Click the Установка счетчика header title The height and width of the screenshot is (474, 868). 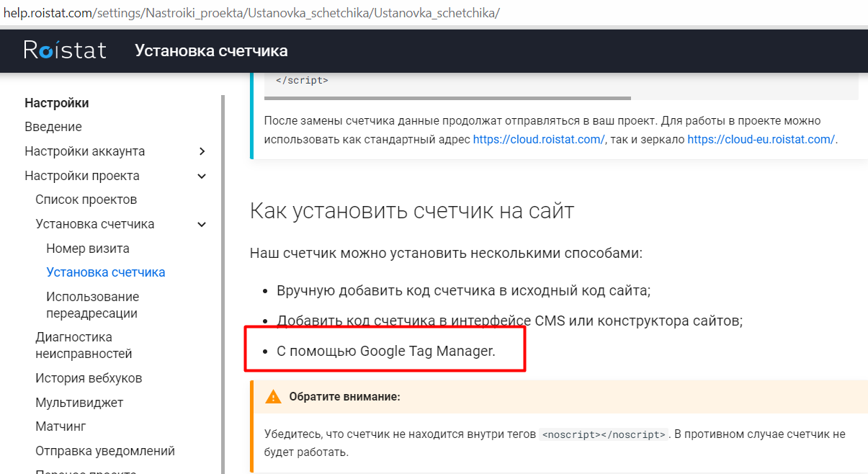tap(211, 50)
